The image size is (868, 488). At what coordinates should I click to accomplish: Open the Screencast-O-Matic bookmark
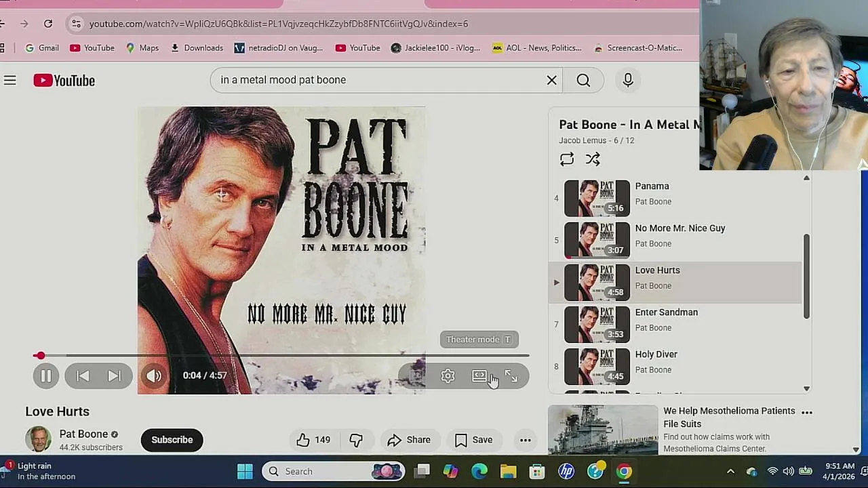(x=638, y=48)
